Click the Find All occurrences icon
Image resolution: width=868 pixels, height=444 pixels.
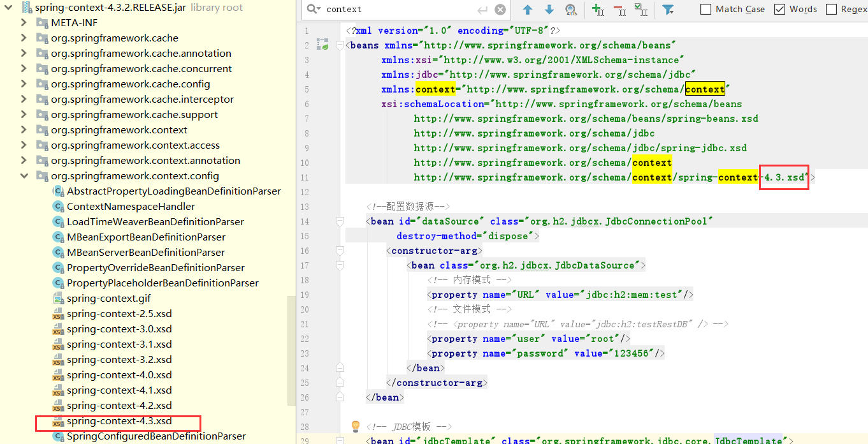coord(571,10)
